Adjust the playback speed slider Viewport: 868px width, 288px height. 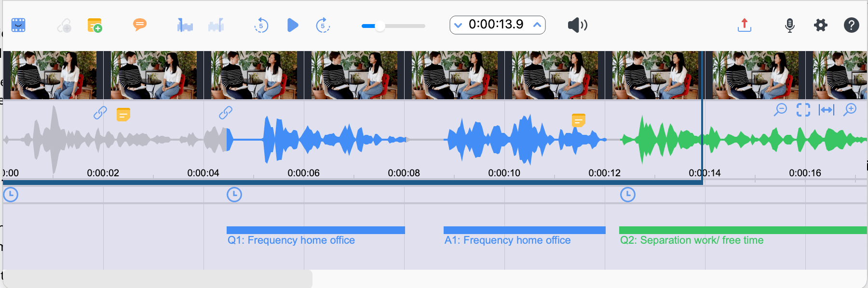(393, 26)
